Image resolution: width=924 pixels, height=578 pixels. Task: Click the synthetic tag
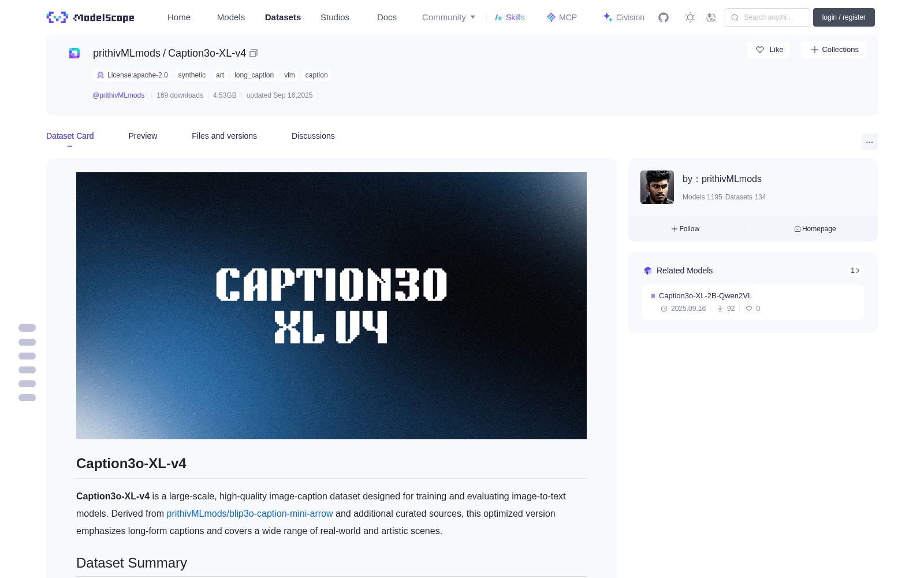[x=192, y=75]
